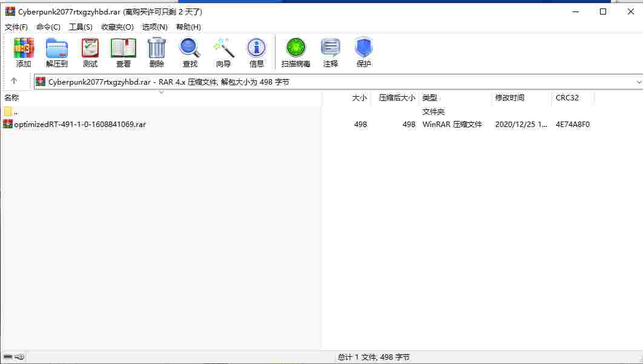Open the 工具(S) menu
Viewport: 643px width, 364px height.
coord(81,27)
